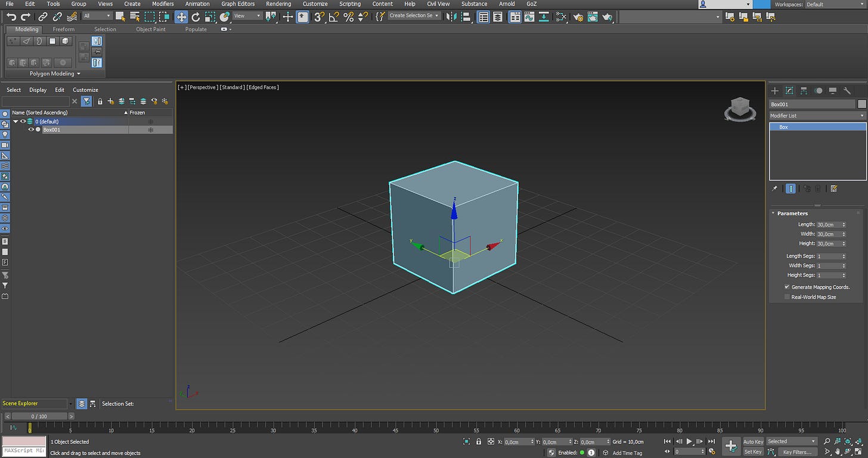The image size is (868, 458).
Task: Click the Mirror tool icon
Action: 451,17
